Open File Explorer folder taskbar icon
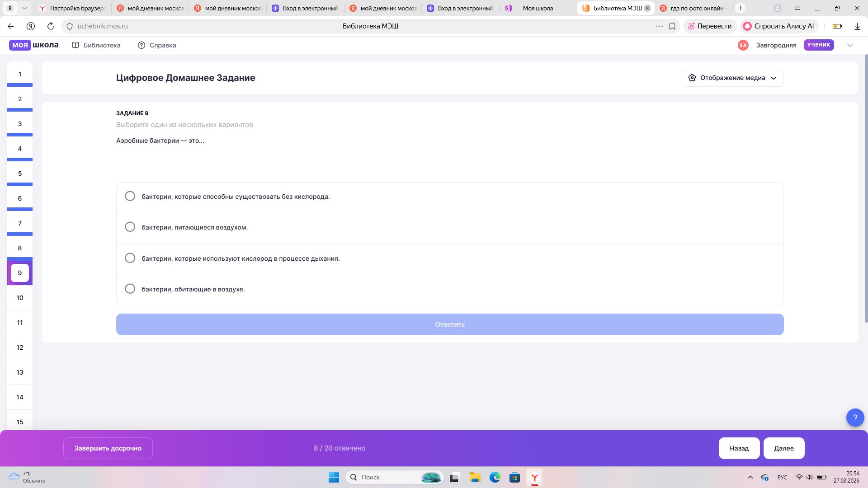The height and width of the screenshot is (488, 868). 475,477
